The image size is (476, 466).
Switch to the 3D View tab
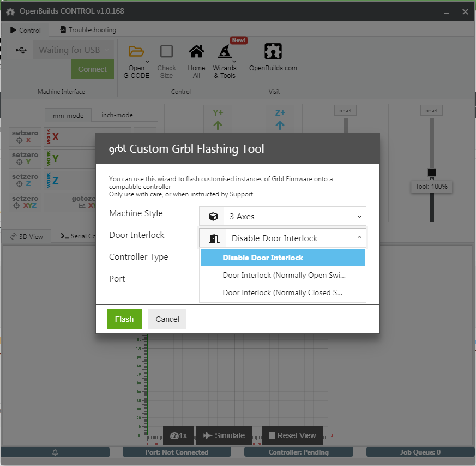[26, 236]
